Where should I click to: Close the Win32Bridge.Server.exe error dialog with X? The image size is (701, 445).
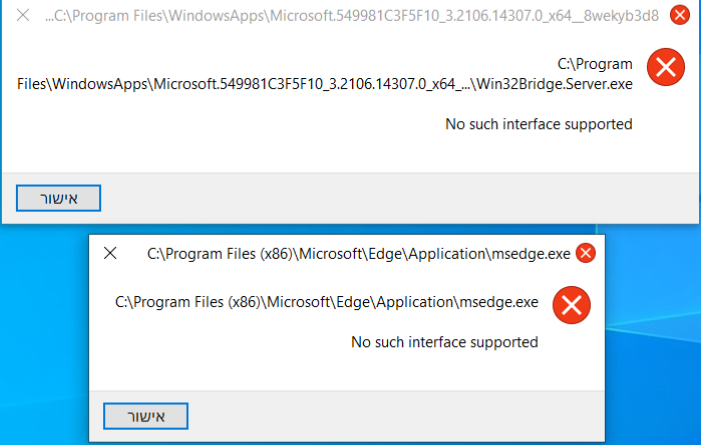pos(23,15)
